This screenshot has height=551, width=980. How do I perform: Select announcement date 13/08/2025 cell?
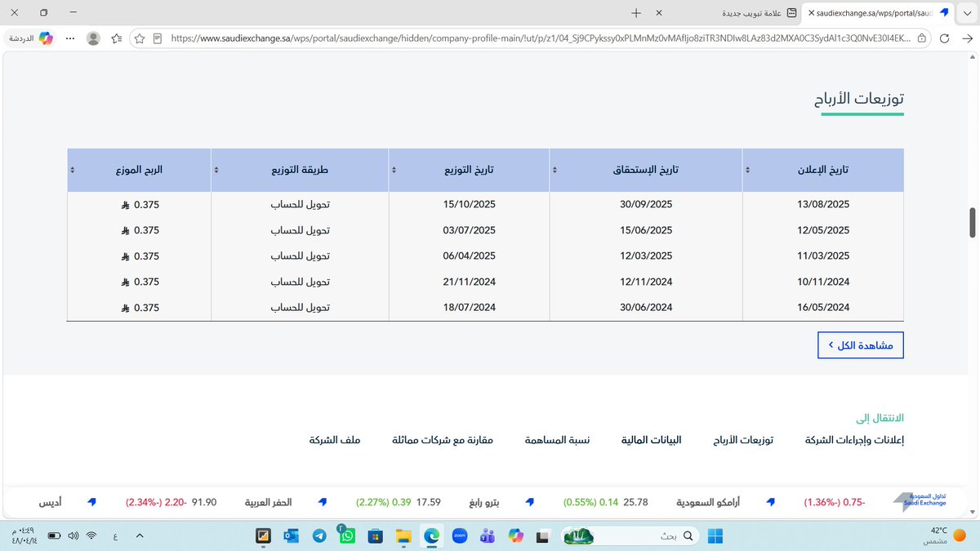[823, 204]
